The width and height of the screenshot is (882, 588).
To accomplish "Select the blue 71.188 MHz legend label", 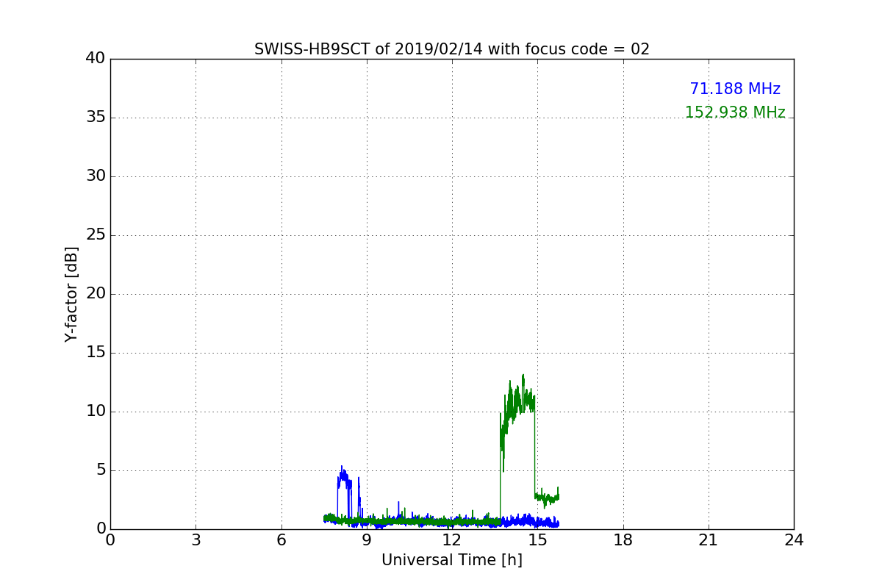I will click(735, 89).
